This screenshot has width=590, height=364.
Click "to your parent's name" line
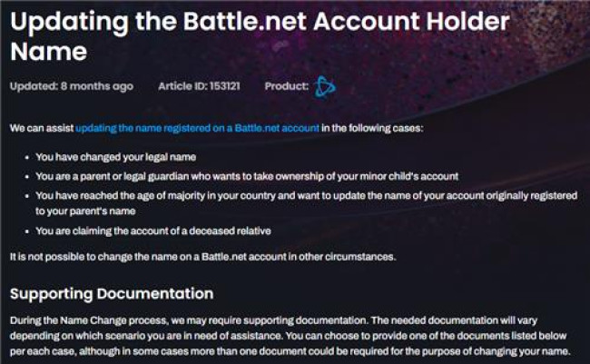[85, 212]
